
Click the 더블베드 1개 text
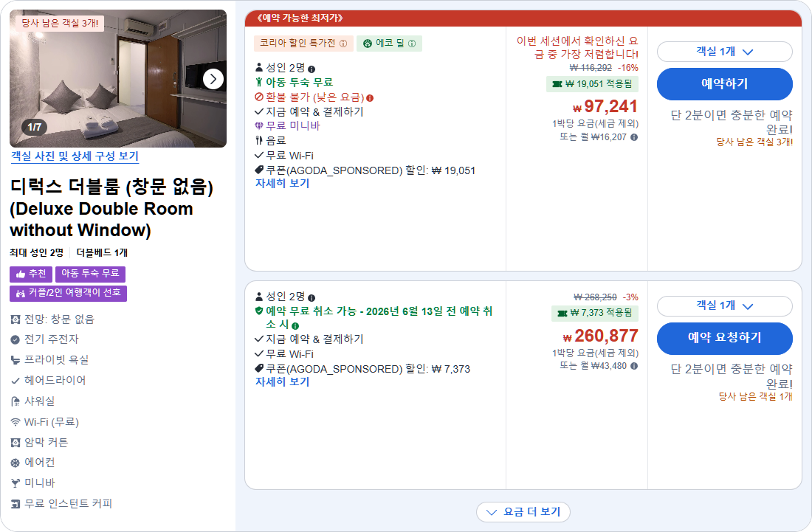pyautogui.click(x=102, y=252)
